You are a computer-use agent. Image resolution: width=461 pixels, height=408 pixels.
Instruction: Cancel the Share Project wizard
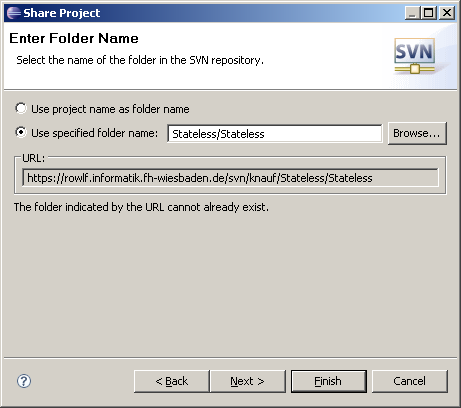410,381
